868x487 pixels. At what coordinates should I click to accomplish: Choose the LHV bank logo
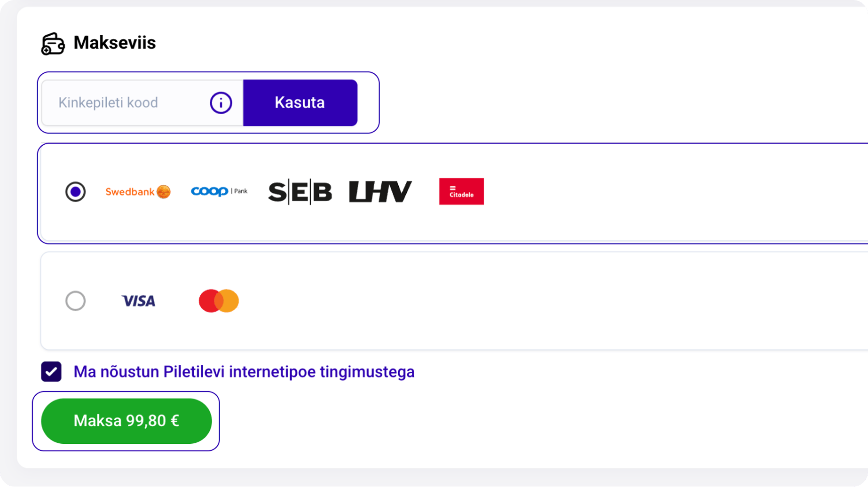click(x=380, y=192)
